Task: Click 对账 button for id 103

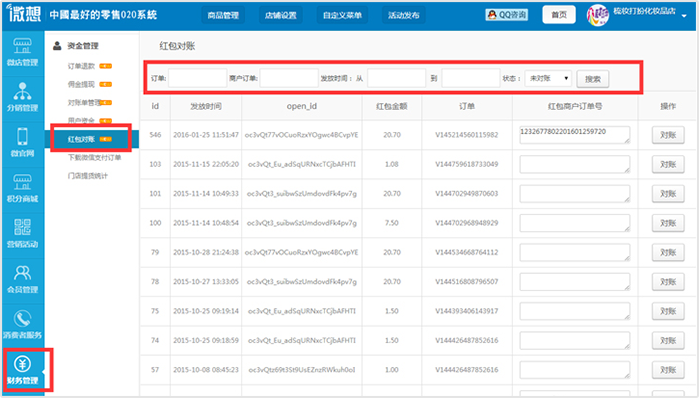Action: [668, 164]
